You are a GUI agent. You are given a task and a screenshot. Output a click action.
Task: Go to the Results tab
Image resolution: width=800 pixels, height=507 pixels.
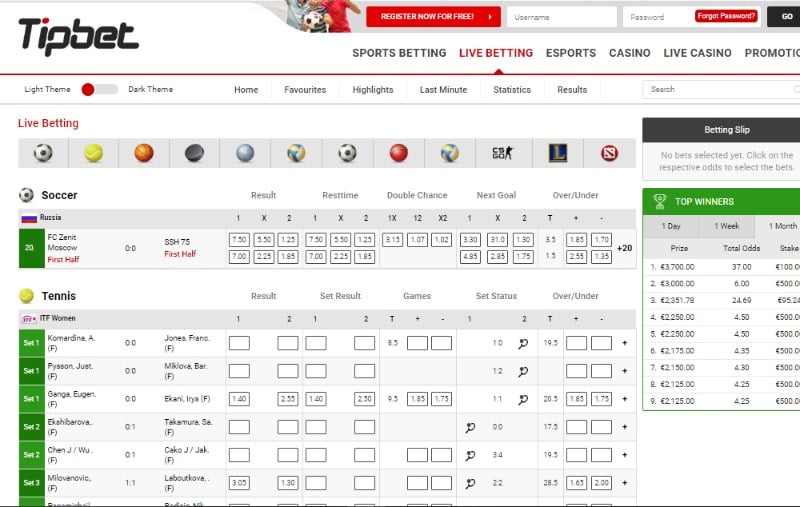click(x=572, y=90)
